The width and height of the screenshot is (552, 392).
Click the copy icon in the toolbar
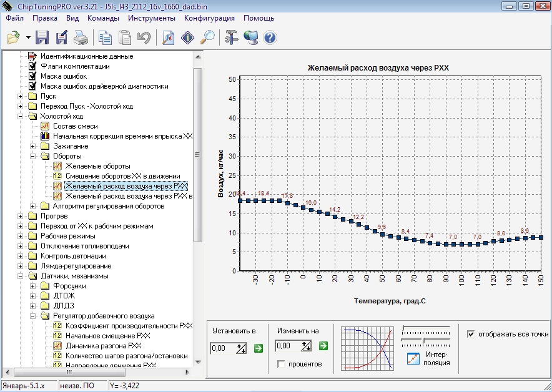(105, 38)
